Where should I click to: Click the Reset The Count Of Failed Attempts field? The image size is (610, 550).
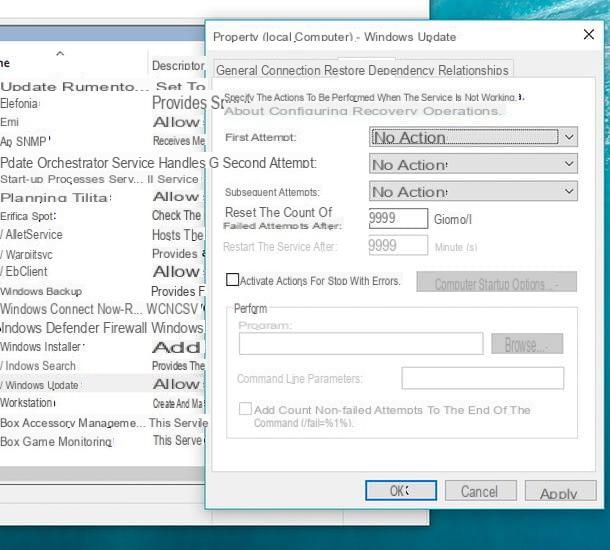tap(398, 218)
